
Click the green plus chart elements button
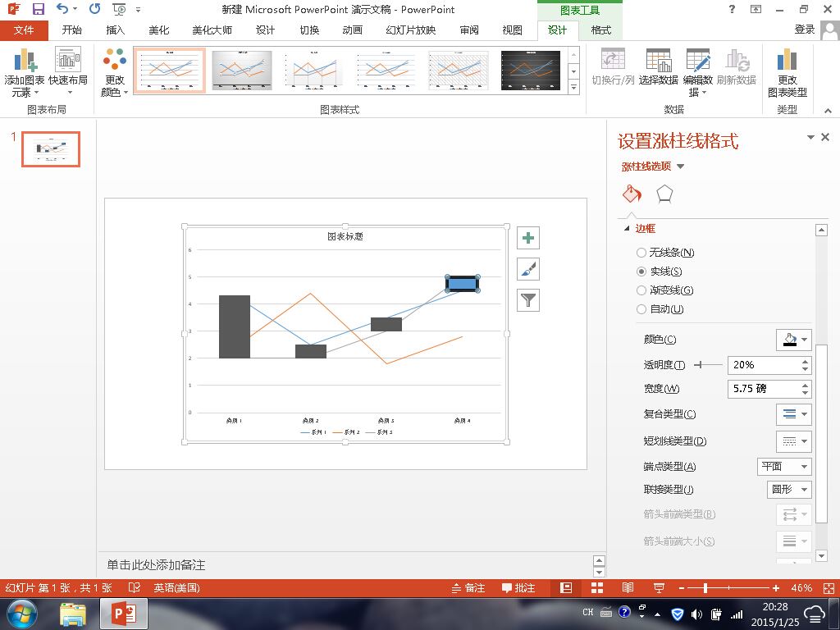tap(528, 238)
